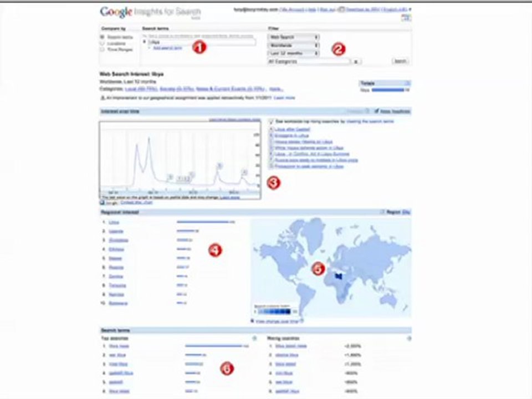Select the Time Ranges compare option

(102, 49)
